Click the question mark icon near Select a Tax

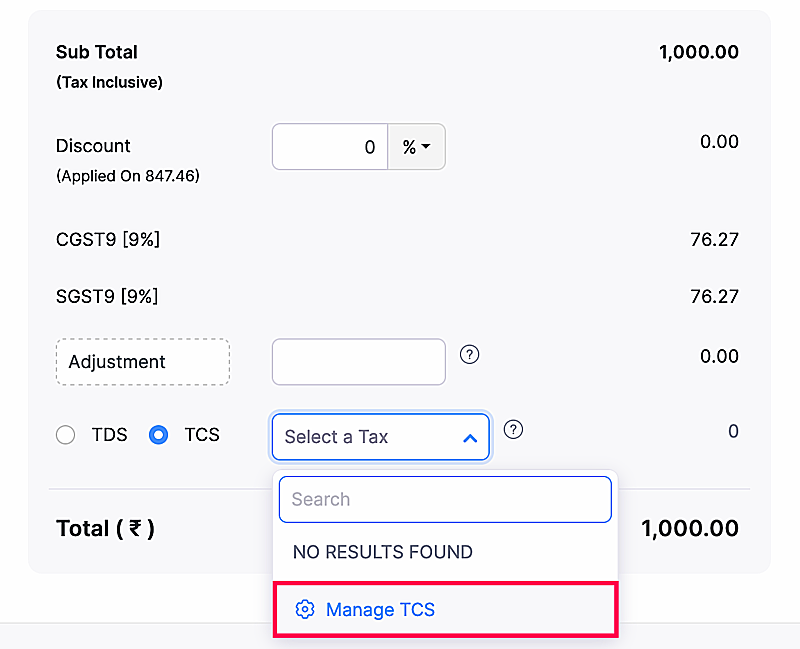[x=513, y=429]
